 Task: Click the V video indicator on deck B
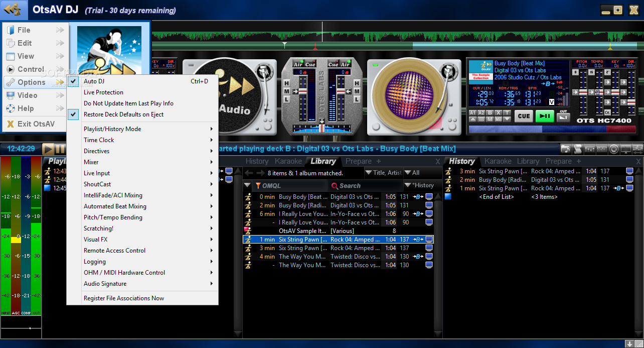click(552, 102)
